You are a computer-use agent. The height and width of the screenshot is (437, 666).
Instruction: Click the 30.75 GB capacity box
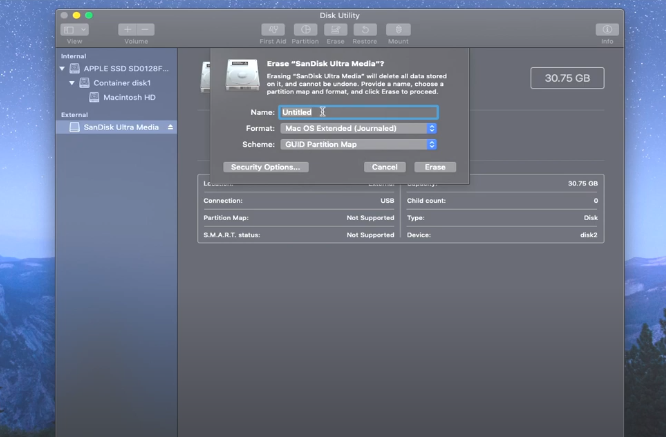click(x=567, y=78)
